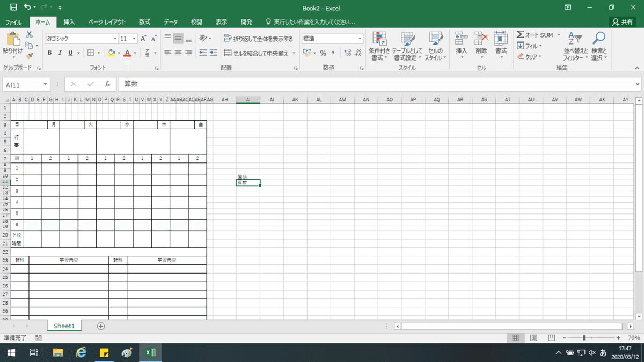
Task: Click the decrease indent icon
Action: pos(203,53)
